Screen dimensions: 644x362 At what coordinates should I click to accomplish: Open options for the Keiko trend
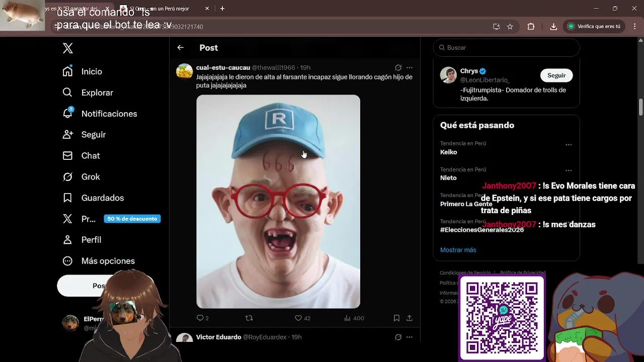pos(569,145)
